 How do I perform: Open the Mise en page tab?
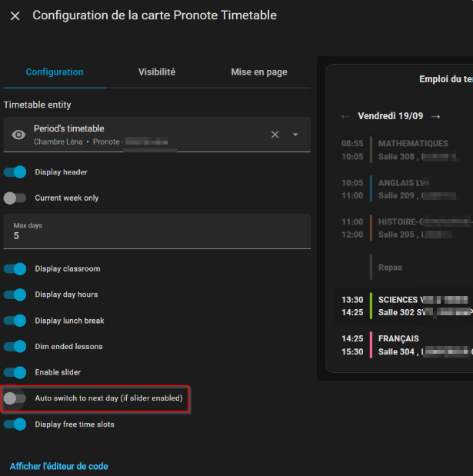click(x=259, y=72)
